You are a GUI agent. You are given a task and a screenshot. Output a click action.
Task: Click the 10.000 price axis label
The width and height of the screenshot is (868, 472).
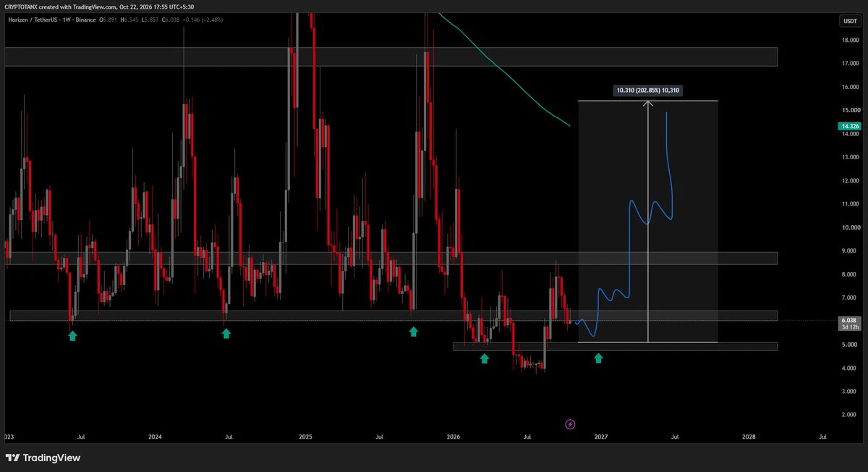tap(850, 227)
